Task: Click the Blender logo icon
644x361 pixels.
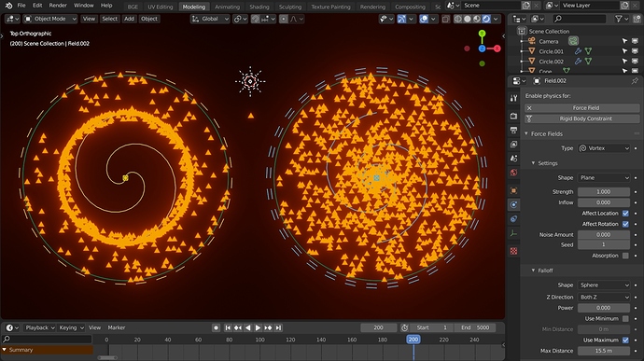Action: (x=8, y=6)
